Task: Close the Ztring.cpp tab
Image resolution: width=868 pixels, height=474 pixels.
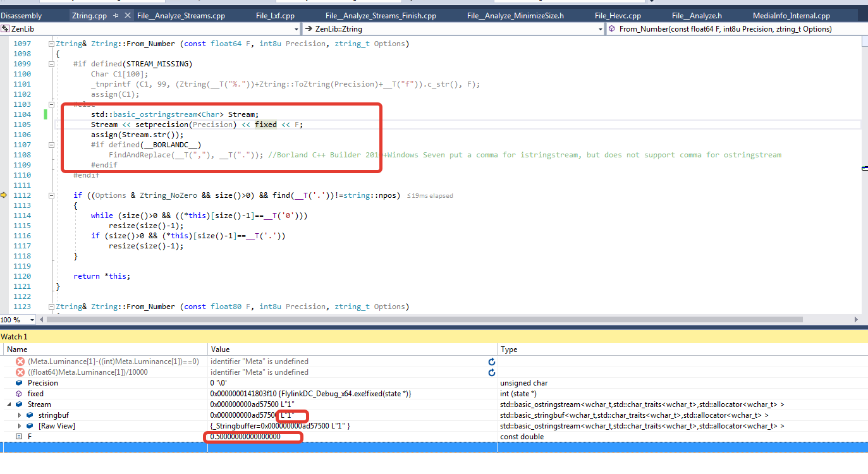Action: (x=128, y=15)
